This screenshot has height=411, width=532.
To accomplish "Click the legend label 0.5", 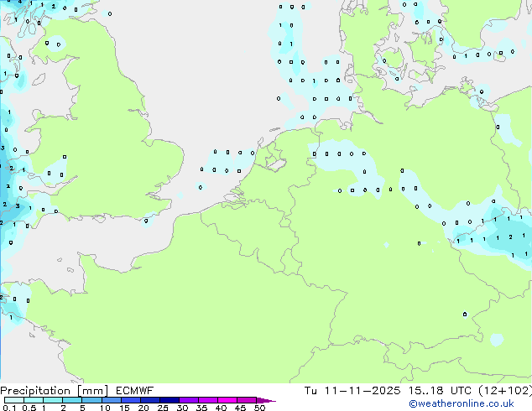I will coord(29,408).
